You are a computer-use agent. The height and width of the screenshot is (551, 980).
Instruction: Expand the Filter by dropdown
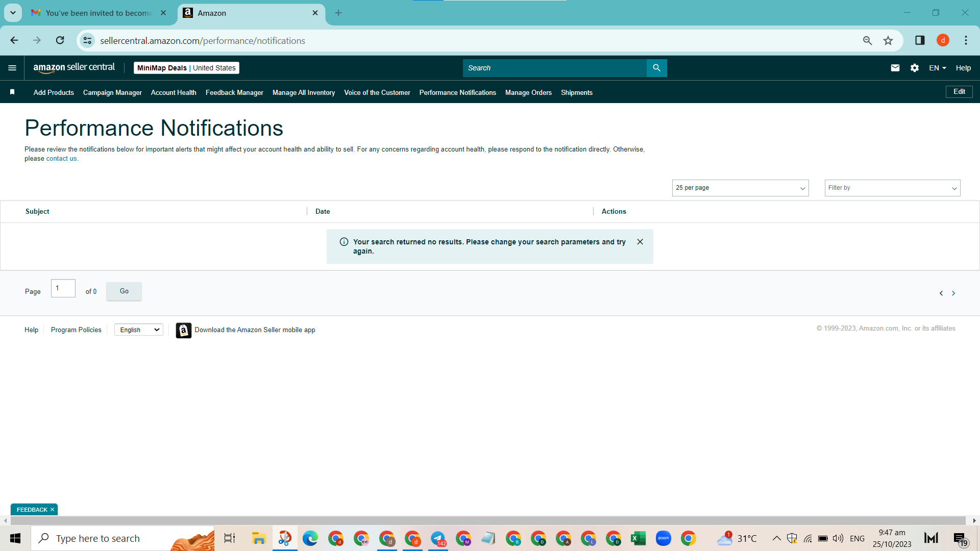point(892,188)
